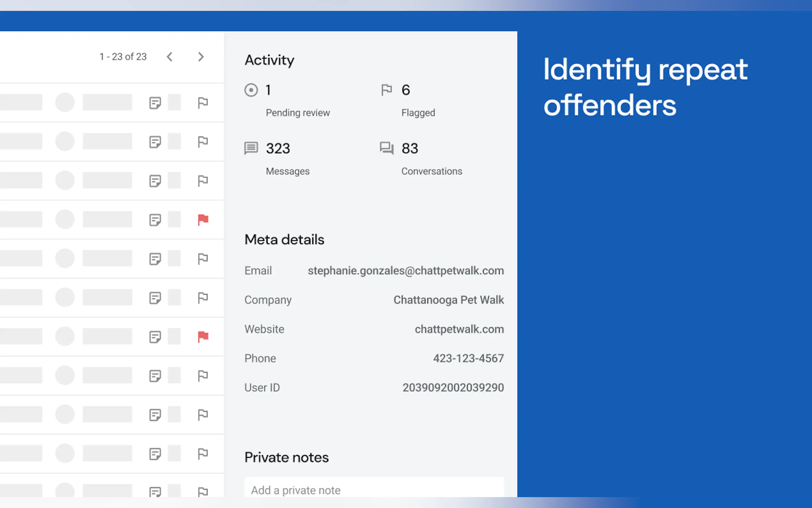This screenshot has height=508, width=812.
Task: Flag the first row in the list
Action: tap(203, 103)
